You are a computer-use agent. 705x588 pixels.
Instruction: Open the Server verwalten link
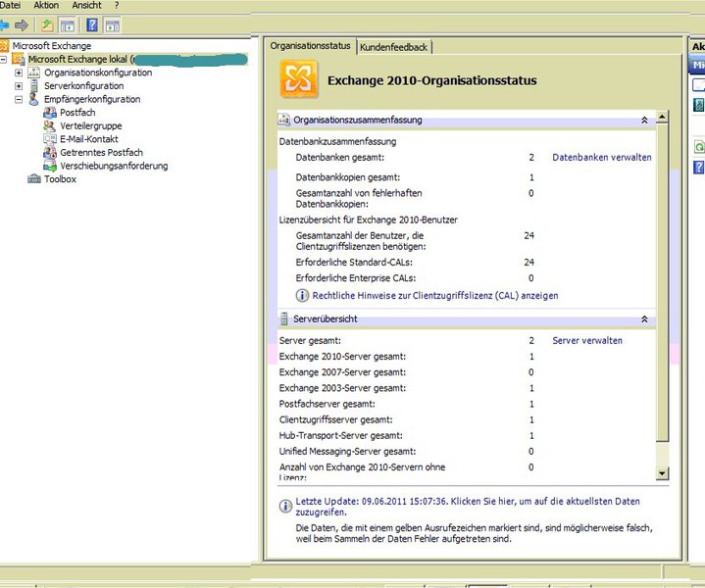587,340
